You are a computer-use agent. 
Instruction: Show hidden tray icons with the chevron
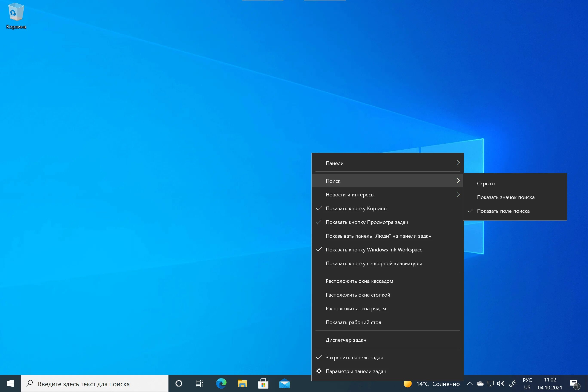point(470,383)
